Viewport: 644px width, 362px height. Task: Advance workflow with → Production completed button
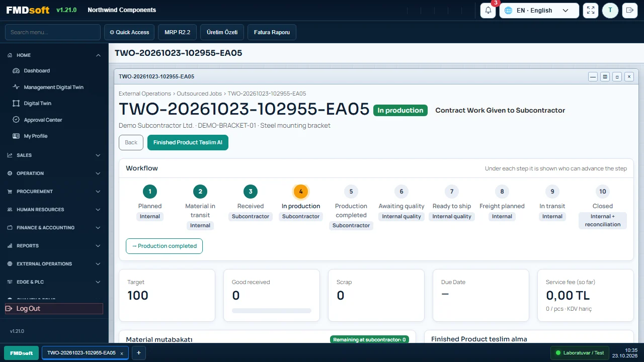click(x=164, y=246)
